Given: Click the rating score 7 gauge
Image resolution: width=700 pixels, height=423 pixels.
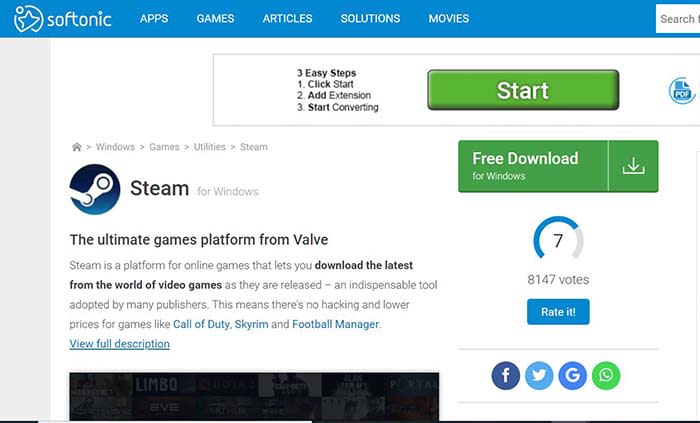Looking at the screenshot, I should pos(558,239).
